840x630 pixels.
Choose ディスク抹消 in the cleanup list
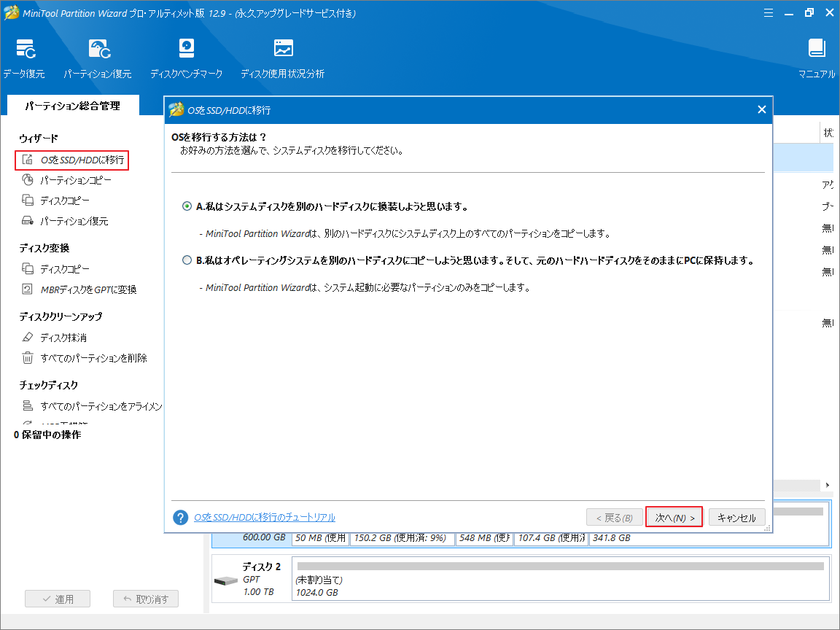tap(63, 338)
